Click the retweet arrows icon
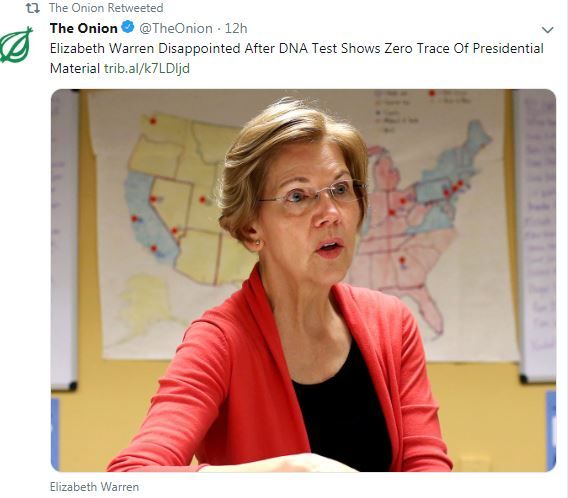This screenshot has height=498, width=568. click(33, 8)
